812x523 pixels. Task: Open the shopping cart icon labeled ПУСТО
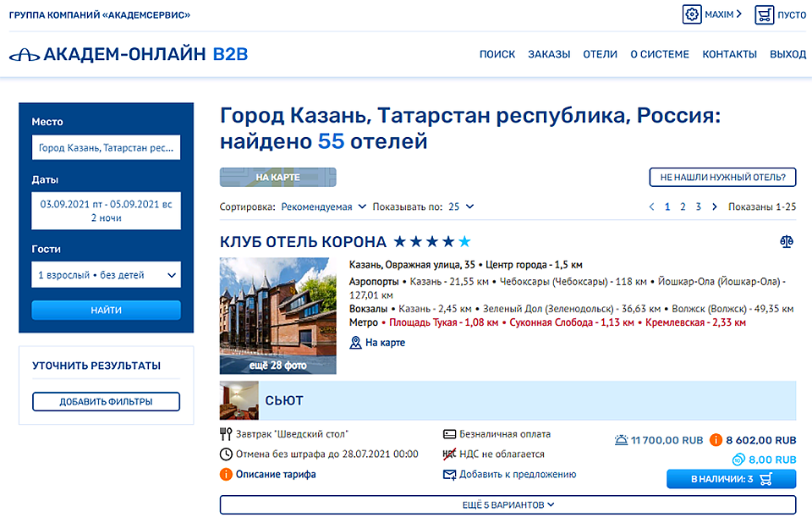point(764,14)
